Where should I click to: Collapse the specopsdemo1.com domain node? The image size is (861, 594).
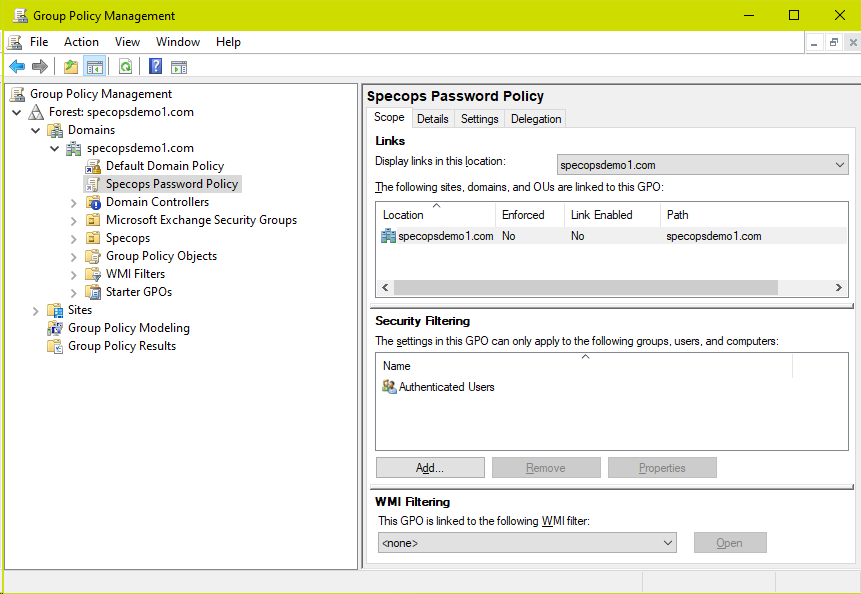point(54,149)
